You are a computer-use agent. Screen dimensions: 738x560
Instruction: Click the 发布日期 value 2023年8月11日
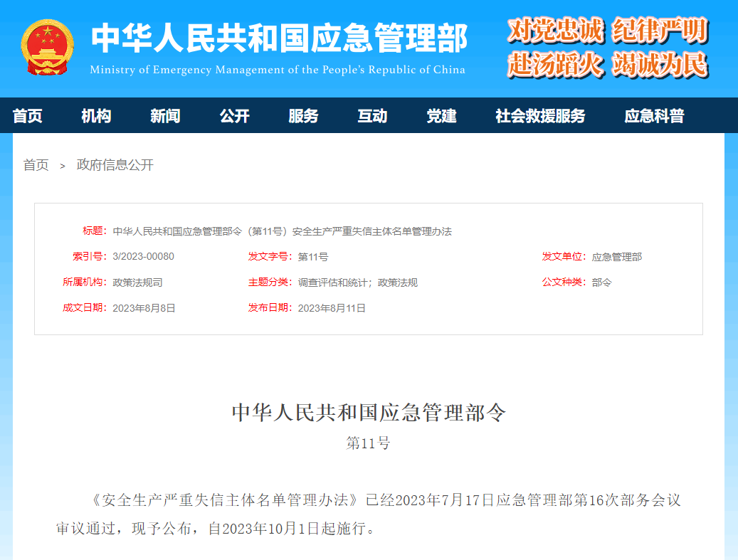pos(331,308)
